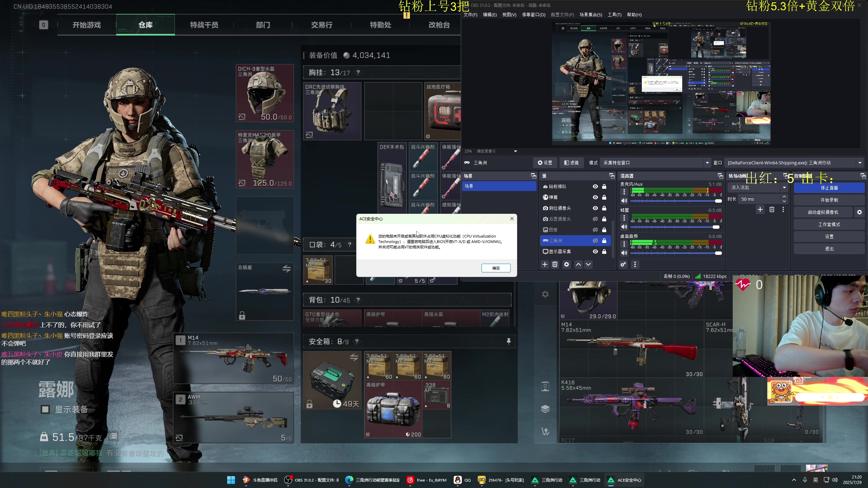Viewport: 868px width, 488px height.
Task: Switch to 交易行 tab in game
Action: click(322, 25)
